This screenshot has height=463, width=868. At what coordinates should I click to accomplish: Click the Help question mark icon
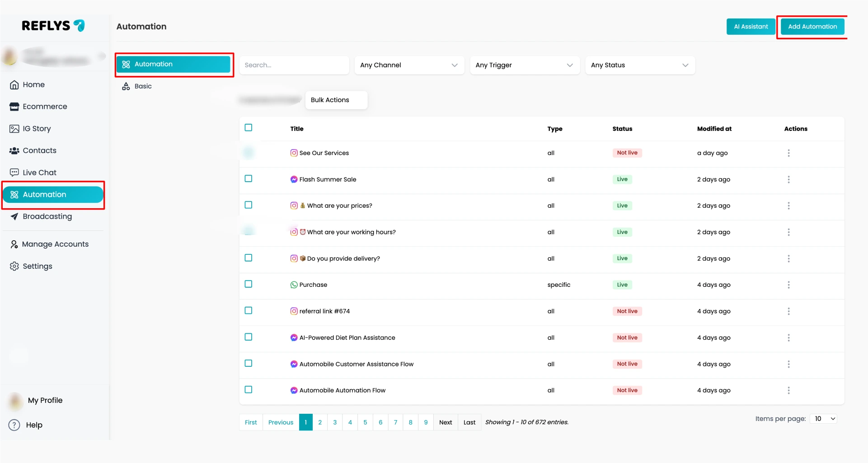pyautogui.click(x=14, y=425)
